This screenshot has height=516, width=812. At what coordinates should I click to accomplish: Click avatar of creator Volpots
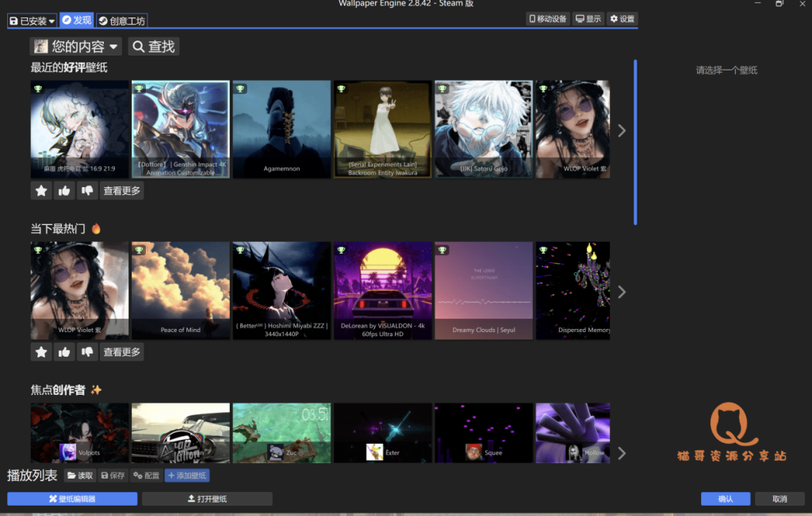tap(68, 452)
